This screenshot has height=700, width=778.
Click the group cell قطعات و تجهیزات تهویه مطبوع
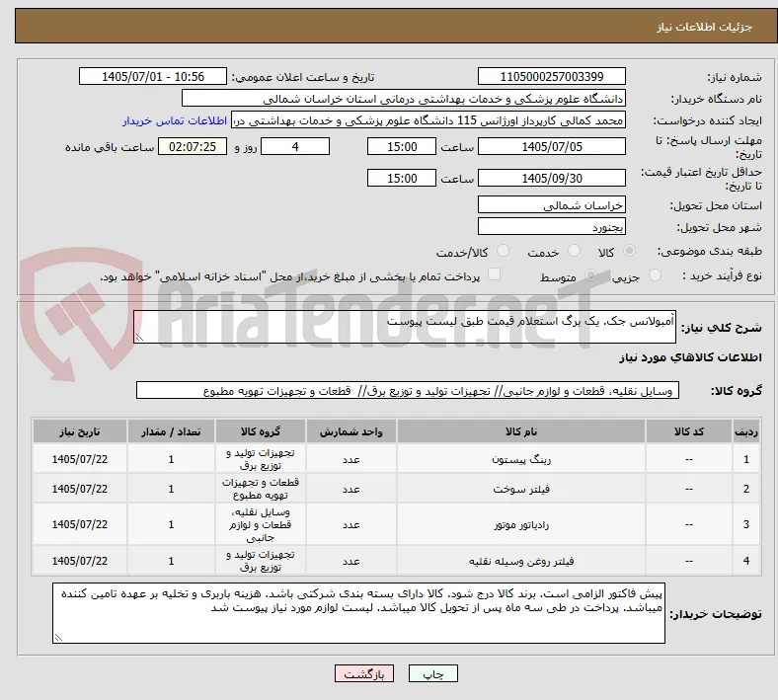[261, 489]
